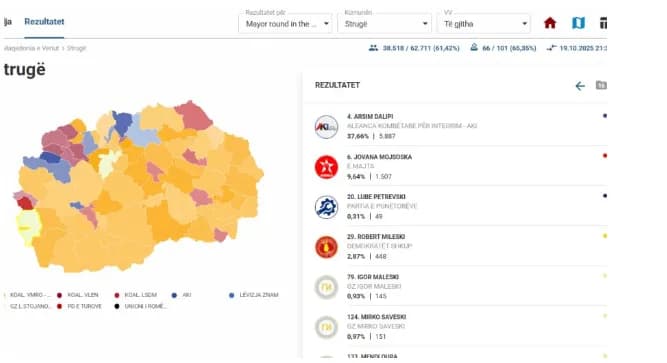Click the candidate name Arsim Dalipi
Image resolution: width=667 pixels, height=363 pixels.
(370, 117)
